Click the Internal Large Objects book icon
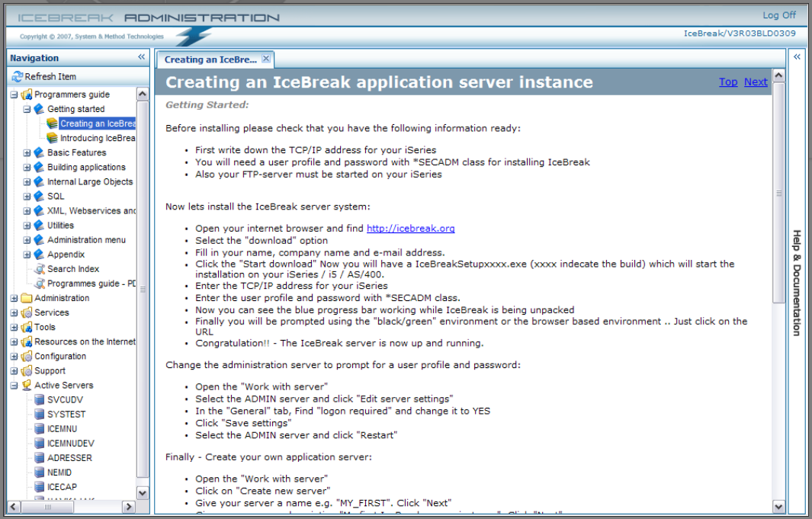Image resolution: width=812 pixels, height=519 pixels. tap(40, 181)
